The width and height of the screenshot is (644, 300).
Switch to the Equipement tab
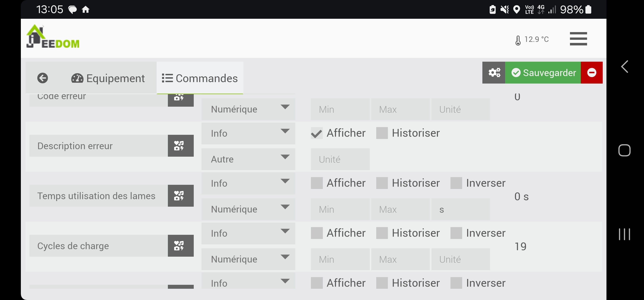(108, 78)
